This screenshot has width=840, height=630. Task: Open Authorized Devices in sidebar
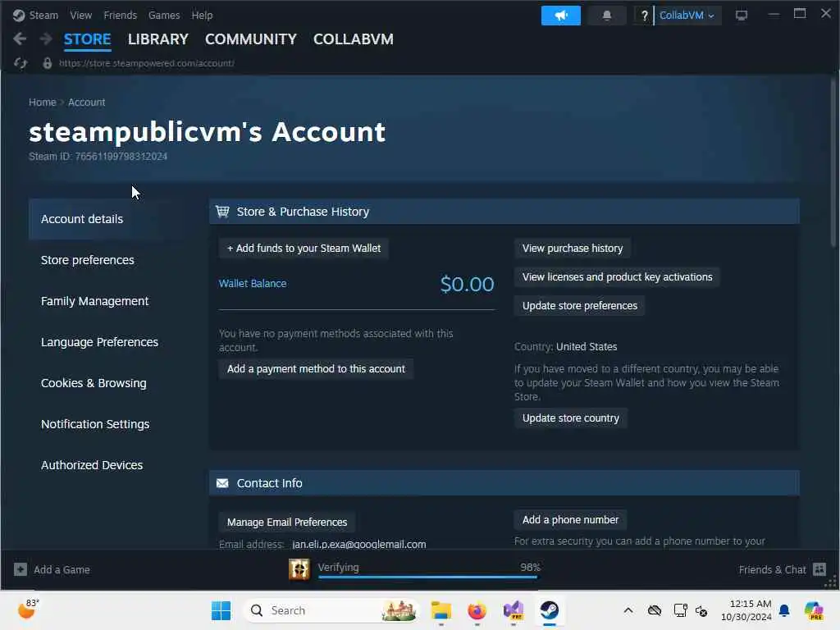(x=110, y=465)
